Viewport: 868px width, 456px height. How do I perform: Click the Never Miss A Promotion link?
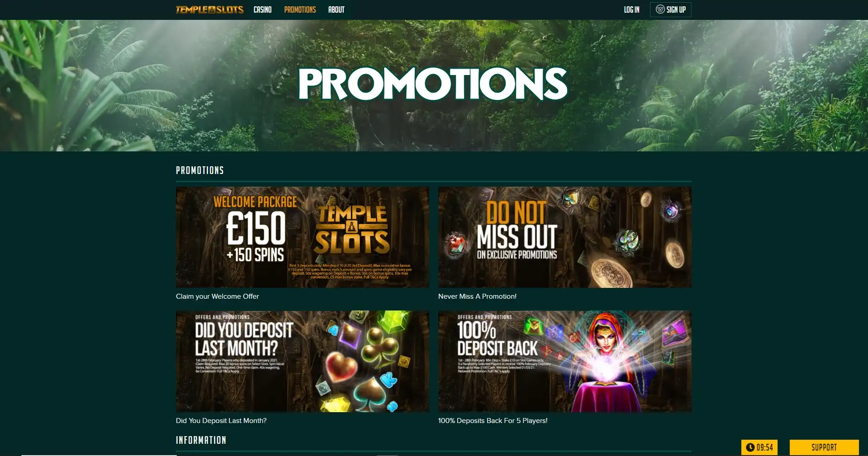coord(477,296)
